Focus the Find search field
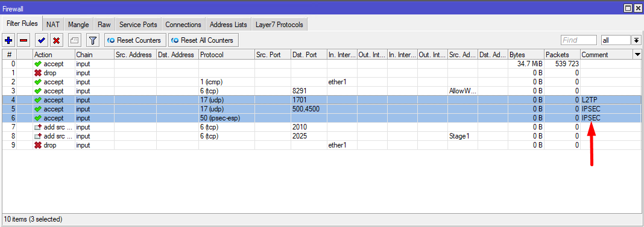The width and height of the screenshot is (644, 227). coord(579,40)
